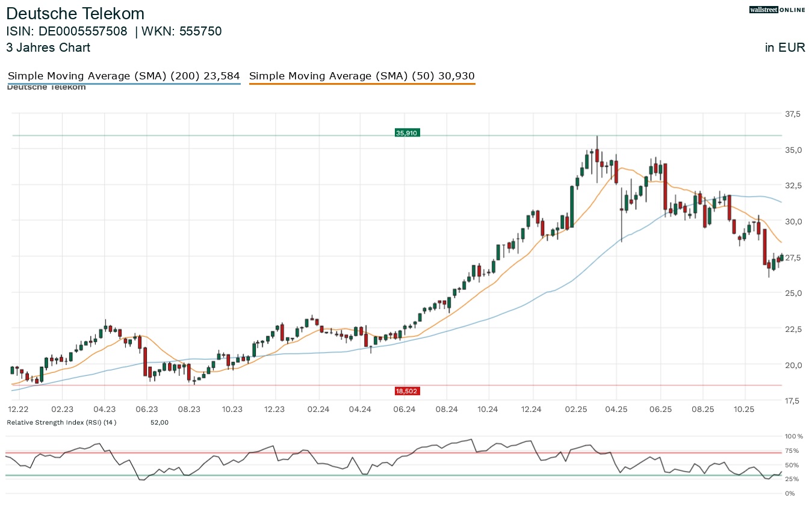Screen dimensions: 812x510
Task: Click the Relative Strength Index (RSI) (14) label
Action: (x=61, y=422)
